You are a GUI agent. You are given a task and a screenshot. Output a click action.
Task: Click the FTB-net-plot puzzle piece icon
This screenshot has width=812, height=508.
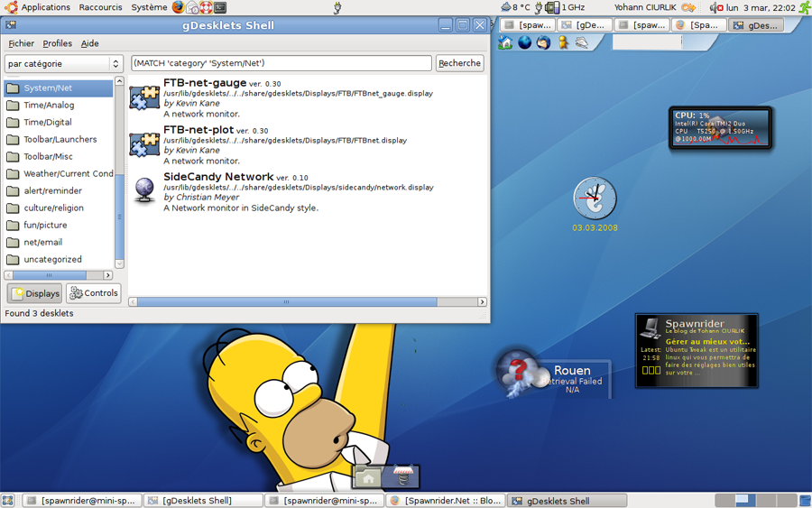pyautogui.click(x=144, y=144)
